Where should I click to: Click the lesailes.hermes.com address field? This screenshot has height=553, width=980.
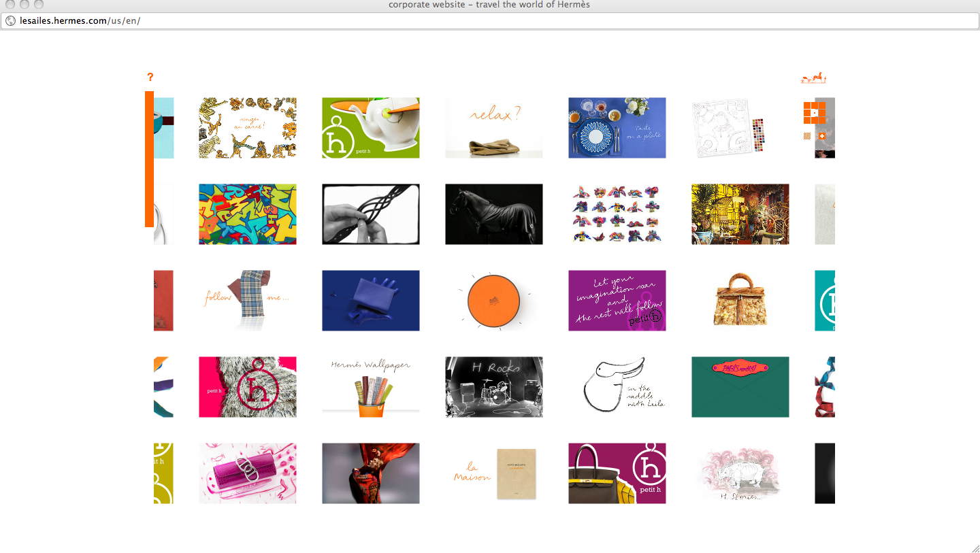[490, 20]
